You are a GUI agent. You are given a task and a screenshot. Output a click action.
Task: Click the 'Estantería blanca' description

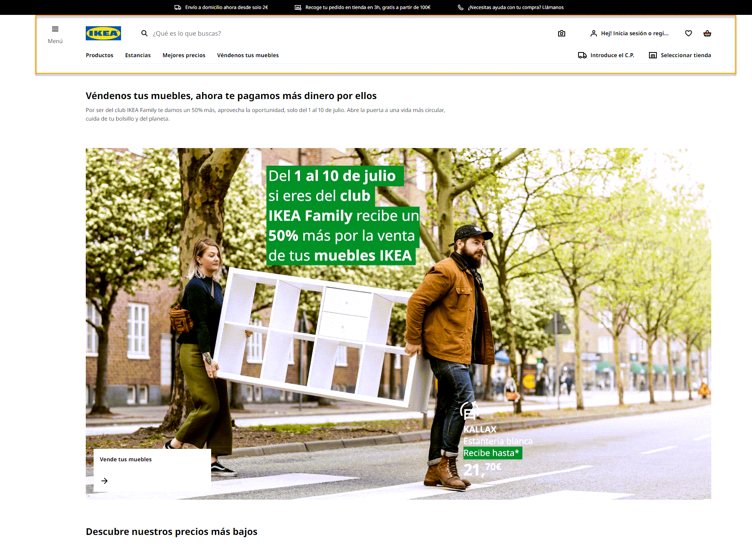click(x=498, y=441)
